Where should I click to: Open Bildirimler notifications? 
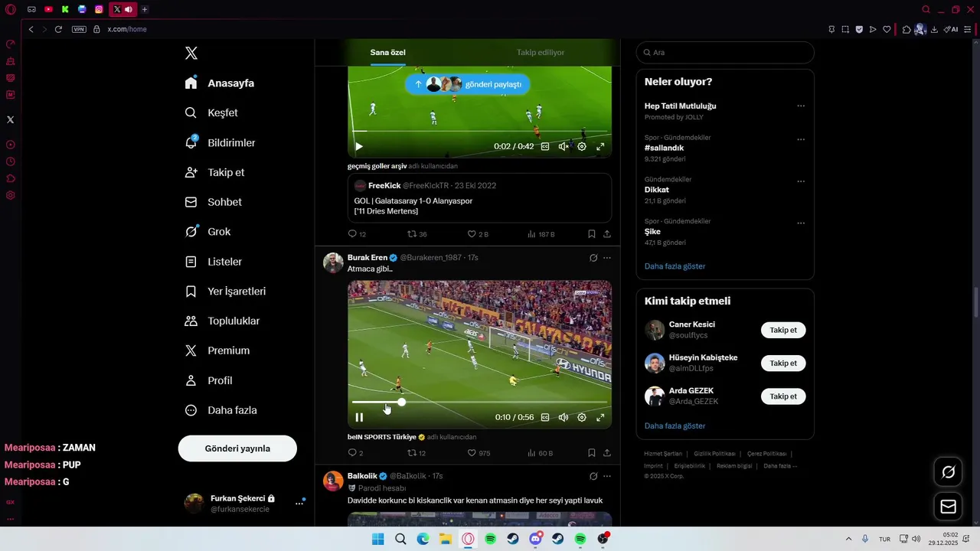(x=220, y=142)
